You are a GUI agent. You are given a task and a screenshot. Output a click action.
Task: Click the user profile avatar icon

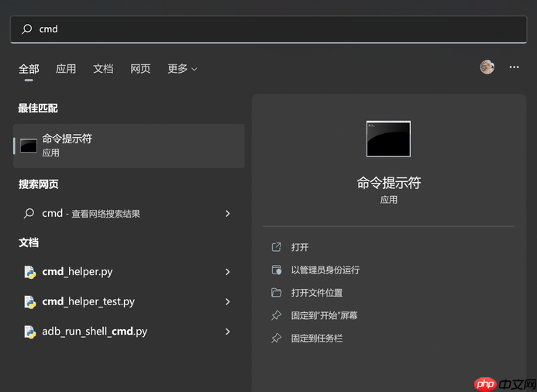(487, 67)
